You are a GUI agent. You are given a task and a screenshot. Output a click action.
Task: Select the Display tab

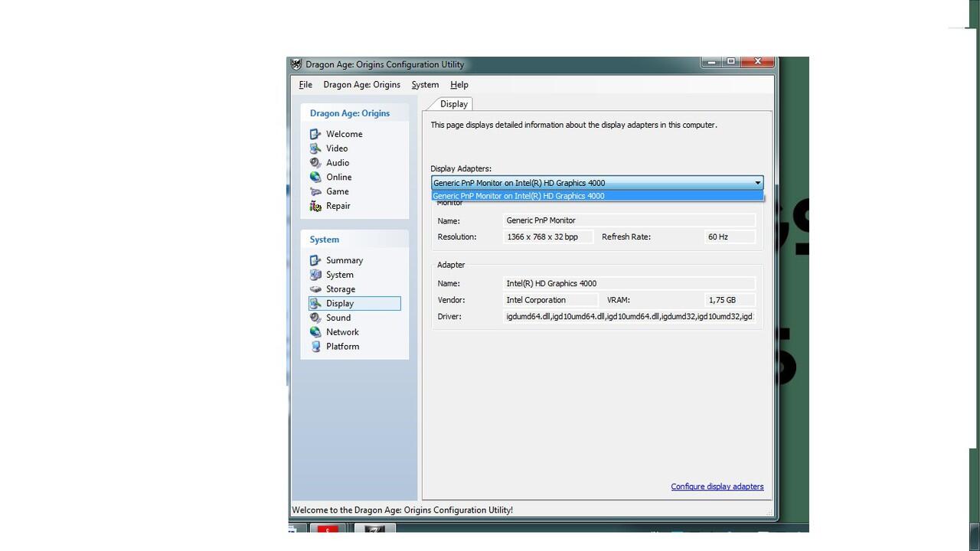pos(453,104)
